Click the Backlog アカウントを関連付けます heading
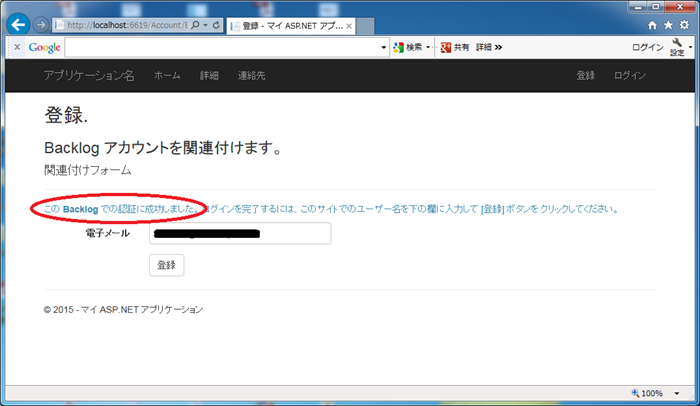Image resolution: width=700 pixels, height=406 pixels. point(163,147)
